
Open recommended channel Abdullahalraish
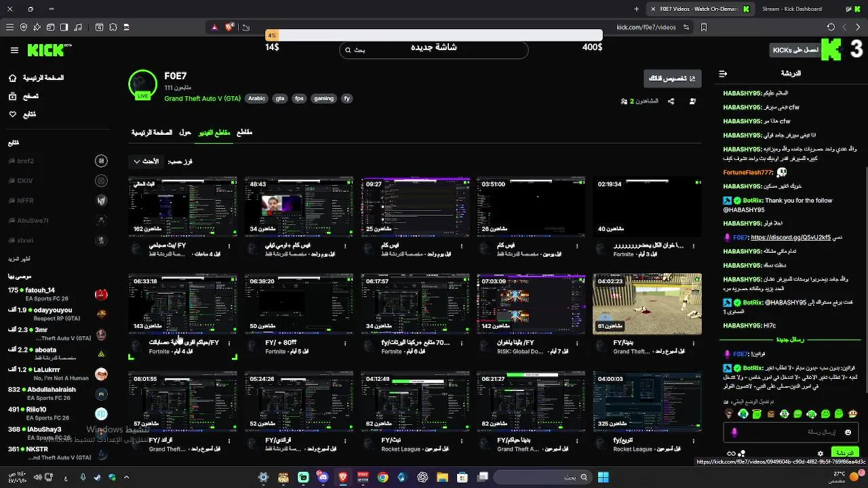click(x=58, y=394)
